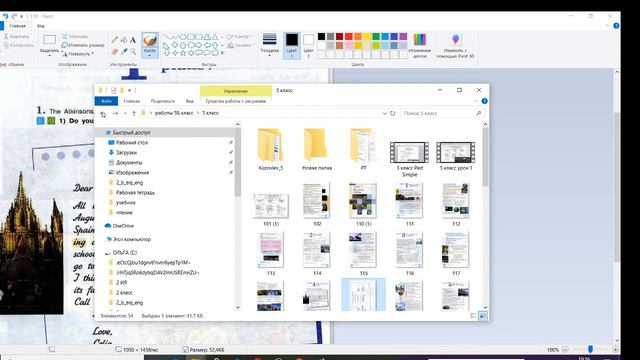Select the image thumbnail named 112
Viewport: 640px width, 360px height.
pos(456,204)
